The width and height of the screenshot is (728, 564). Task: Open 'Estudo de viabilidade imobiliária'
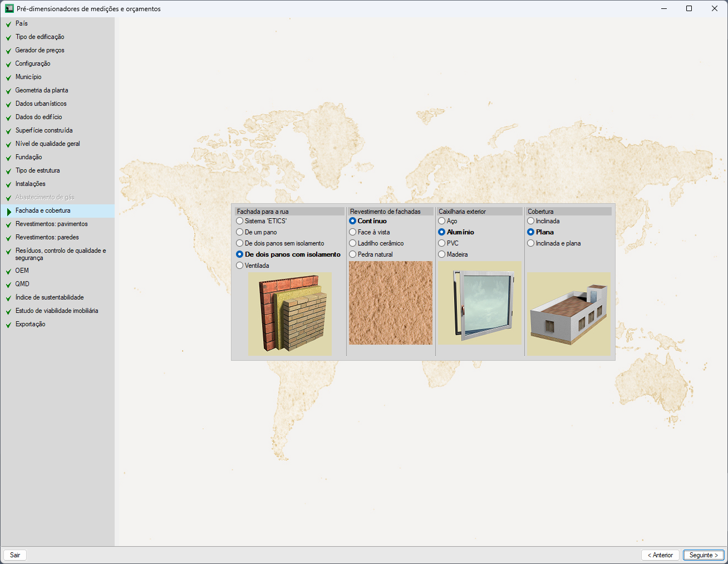(x=57, y=311)
